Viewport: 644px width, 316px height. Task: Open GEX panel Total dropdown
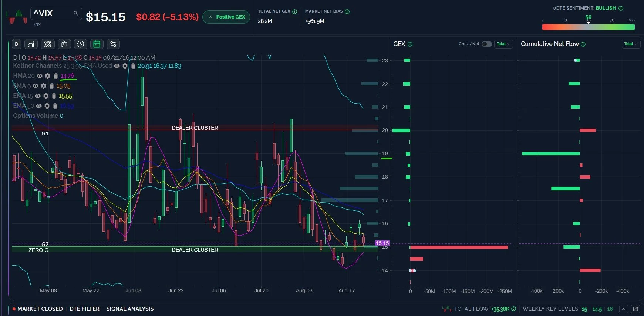[503, 44]
